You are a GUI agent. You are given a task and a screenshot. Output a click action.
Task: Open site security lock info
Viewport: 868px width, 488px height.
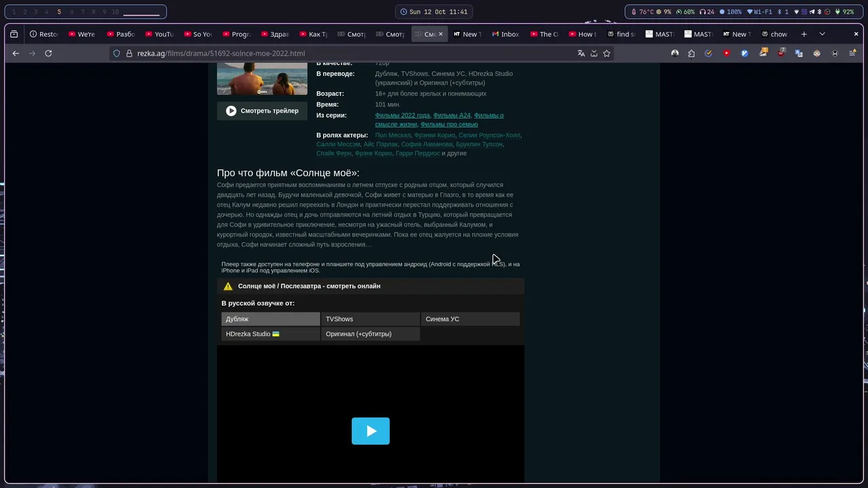coord(129,53)
